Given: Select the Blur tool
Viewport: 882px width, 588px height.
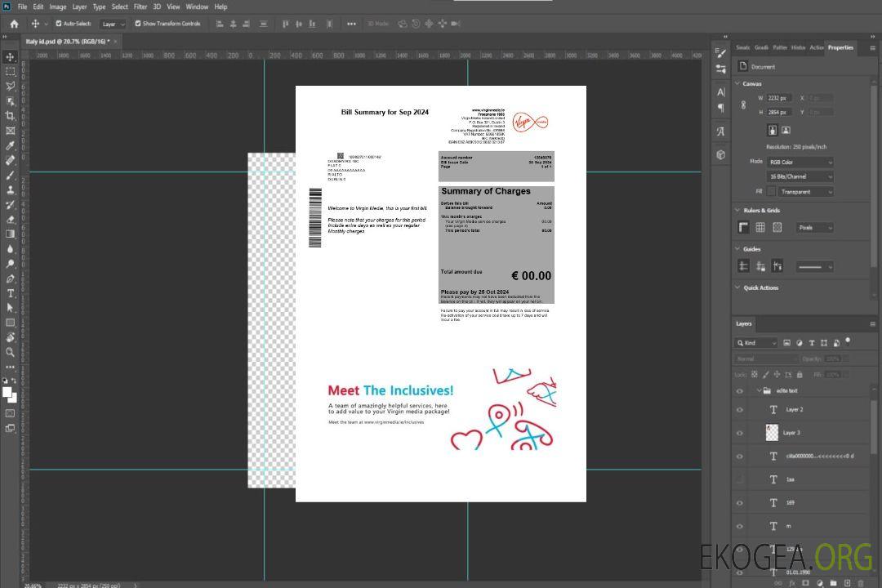Looking at the screenshot, I should click(x=10, y=249).
